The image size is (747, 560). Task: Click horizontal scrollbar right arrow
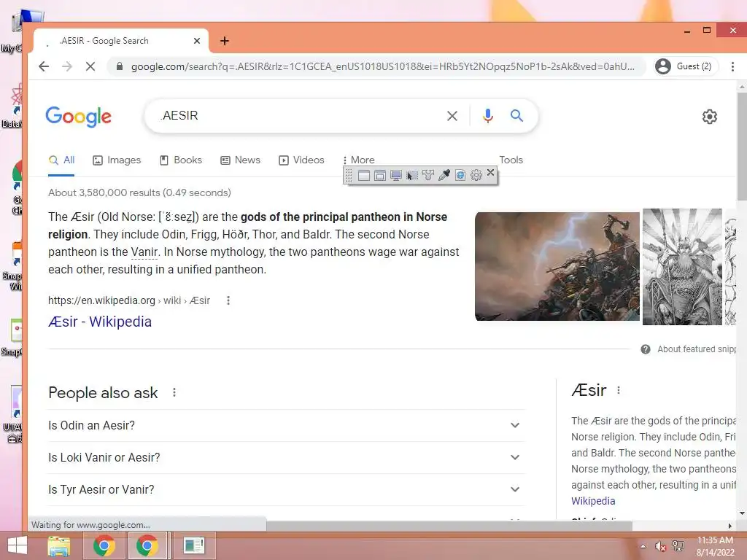coord(729,526)
